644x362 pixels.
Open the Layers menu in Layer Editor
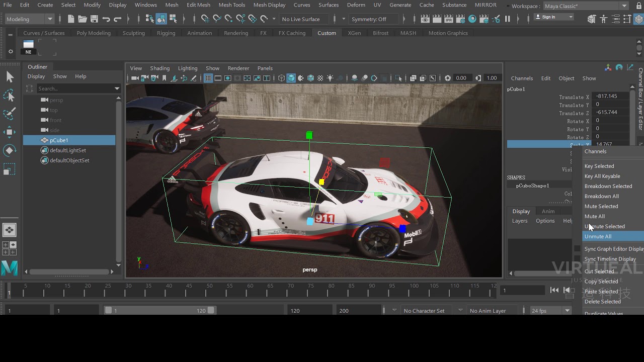tap(520, 221)
